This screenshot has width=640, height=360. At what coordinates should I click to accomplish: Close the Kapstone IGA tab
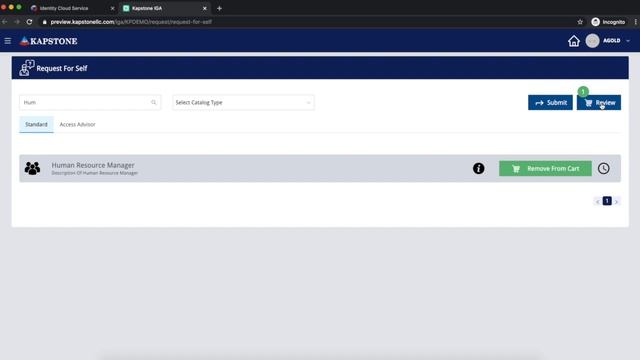pos(205,8)
